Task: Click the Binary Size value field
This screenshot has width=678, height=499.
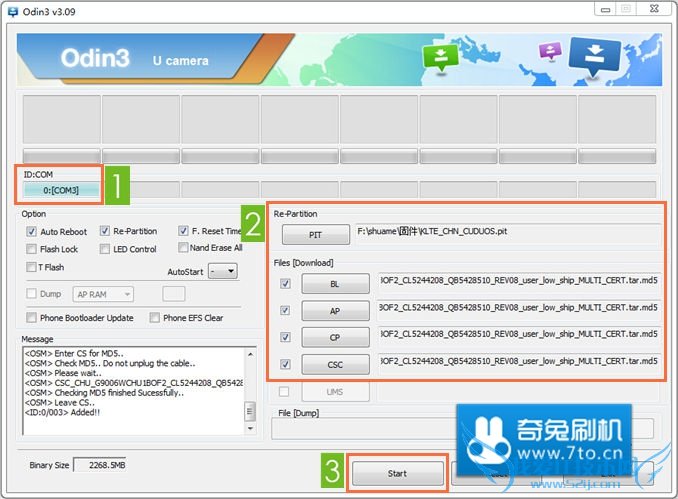Action: click(100, 465)
